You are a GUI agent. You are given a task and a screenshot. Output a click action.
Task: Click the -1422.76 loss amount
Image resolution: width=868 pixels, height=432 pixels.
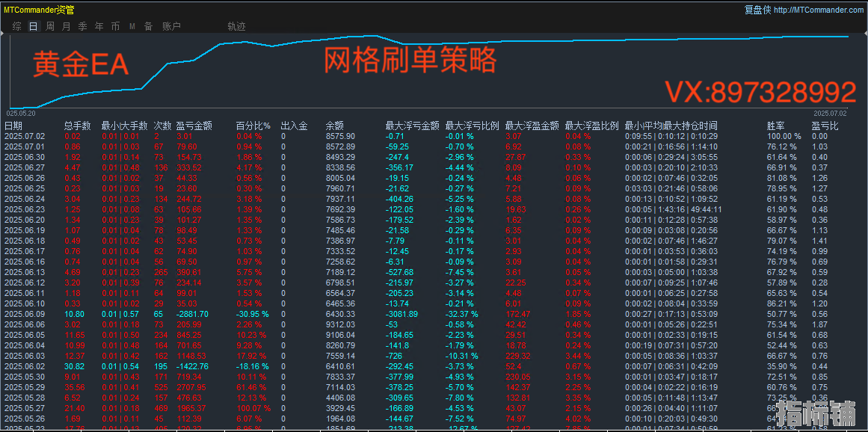click(x=192, y=366)
